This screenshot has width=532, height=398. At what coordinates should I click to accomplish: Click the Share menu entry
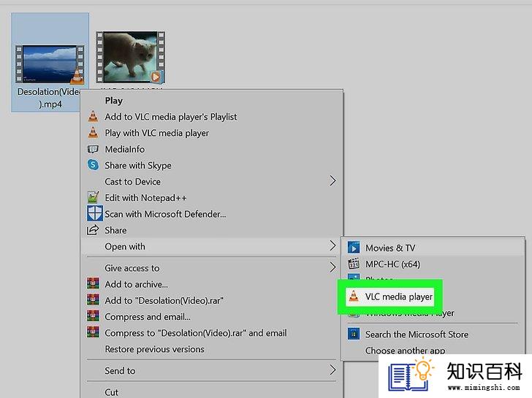click(x=115, y=231)
